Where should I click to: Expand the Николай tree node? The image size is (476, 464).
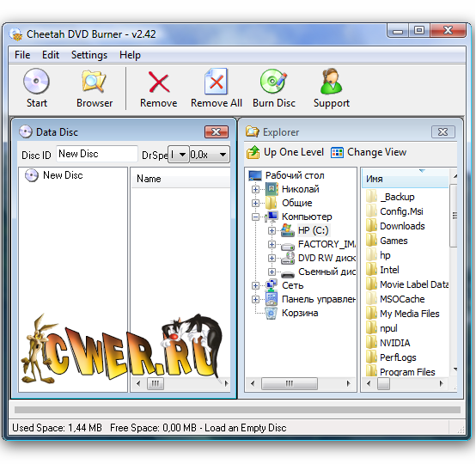[255, 189]
